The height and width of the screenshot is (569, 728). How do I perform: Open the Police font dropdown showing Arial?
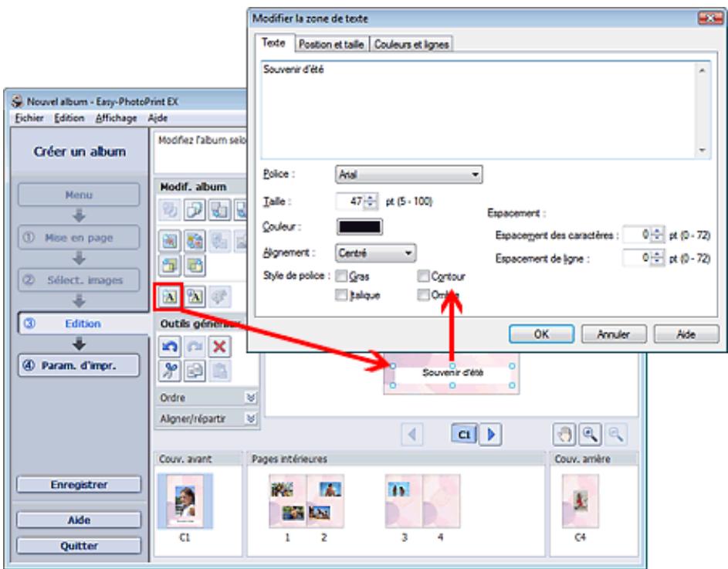(408, 174)
